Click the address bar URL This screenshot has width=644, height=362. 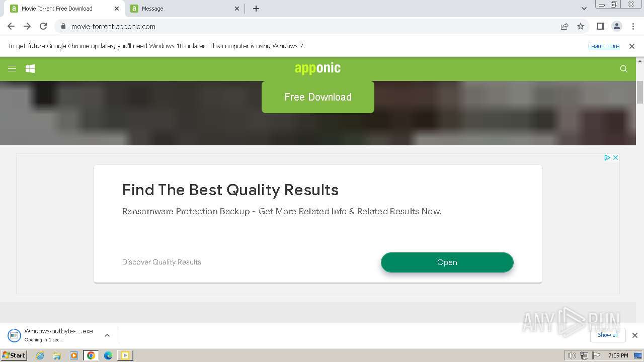click(x=113, y=27)
